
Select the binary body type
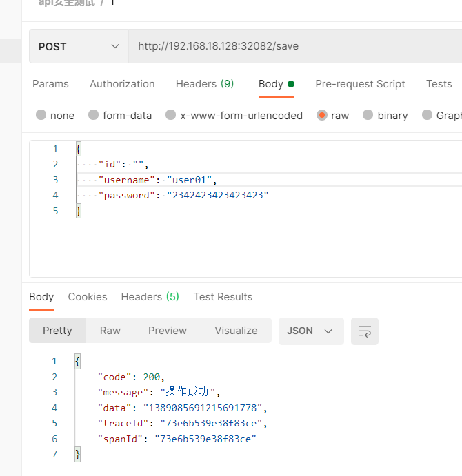[385, 115]
